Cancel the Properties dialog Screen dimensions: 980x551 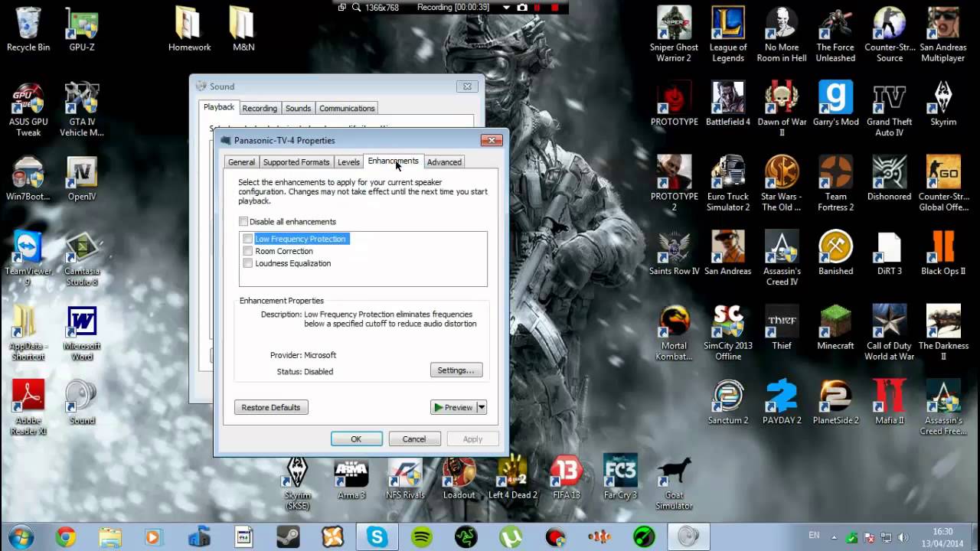coord(414,439)
